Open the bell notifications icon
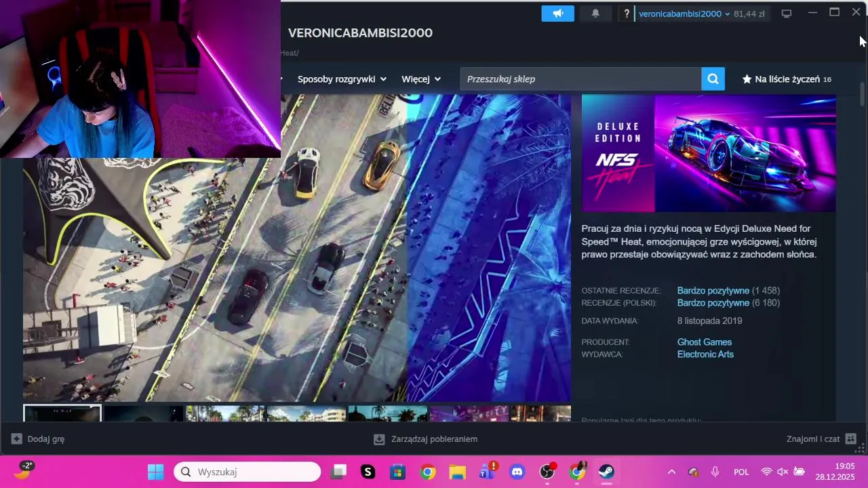Image resolution: width=868 pixels, height=488 pixels. pos(595,14)
